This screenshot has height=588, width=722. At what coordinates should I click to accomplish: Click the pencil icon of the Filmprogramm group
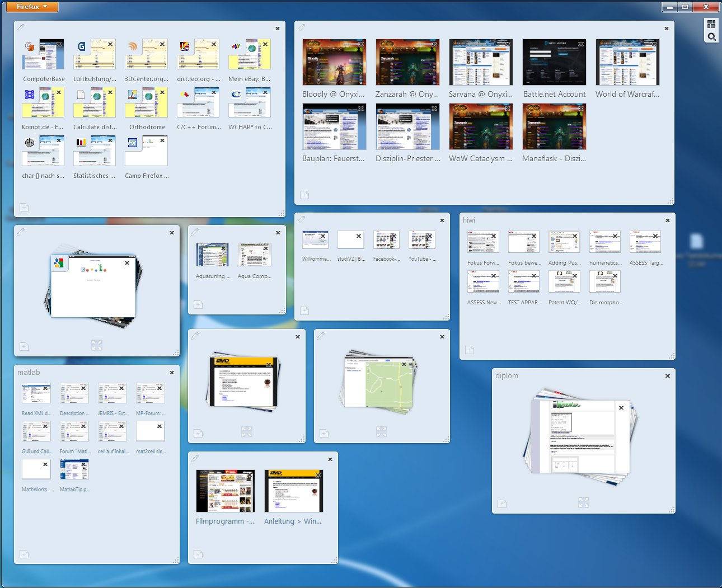pyautogui.click(x=195, y=458)
